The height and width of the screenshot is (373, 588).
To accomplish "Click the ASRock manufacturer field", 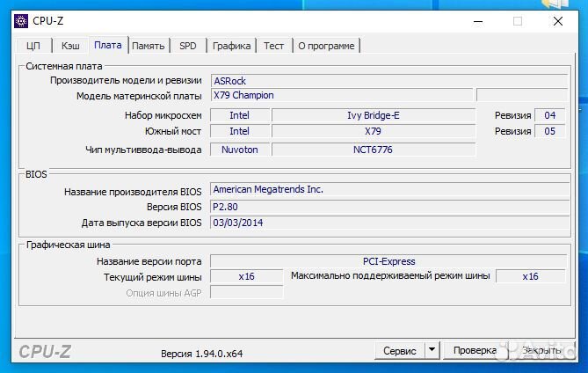I will 389,81.
